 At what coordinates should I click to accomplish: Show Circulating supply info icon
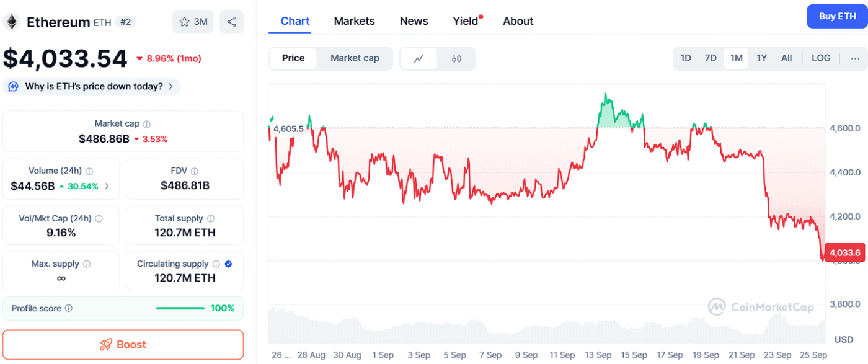coord(216,264)
